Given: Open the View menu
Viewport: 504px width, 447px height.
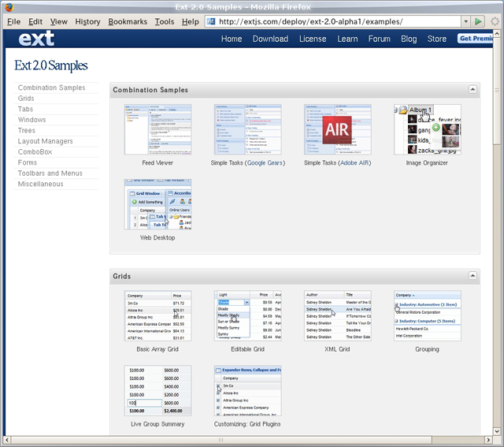Looking at the screenshot, I should click(58, 21).
